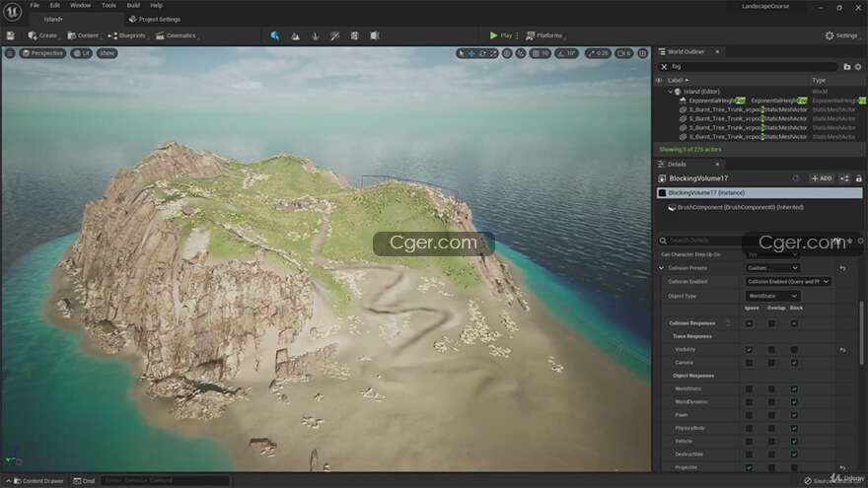
Task: Check Block for Vehicle object response
Action: [794, 442]
